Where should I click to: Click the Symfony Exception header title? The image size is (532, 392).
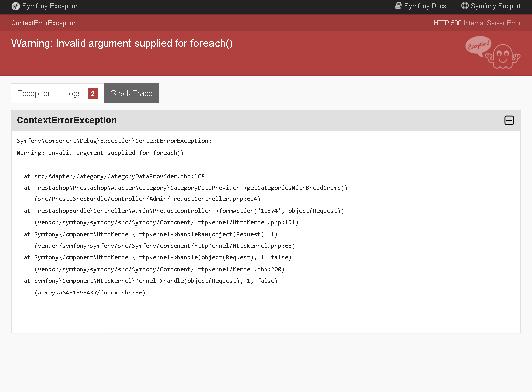[50, 6]
